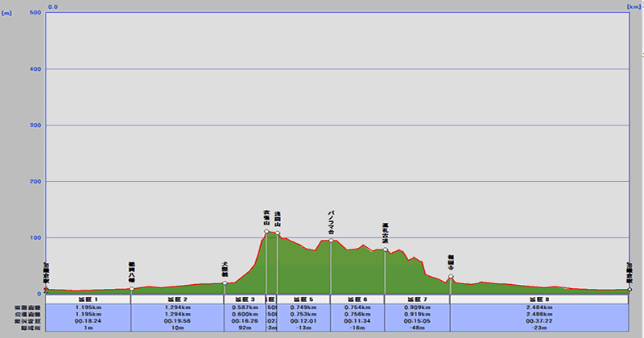Click the 300 meter gridline label
Image resolution: width=644 pixels, height=338 pixels.
[35, 126]
